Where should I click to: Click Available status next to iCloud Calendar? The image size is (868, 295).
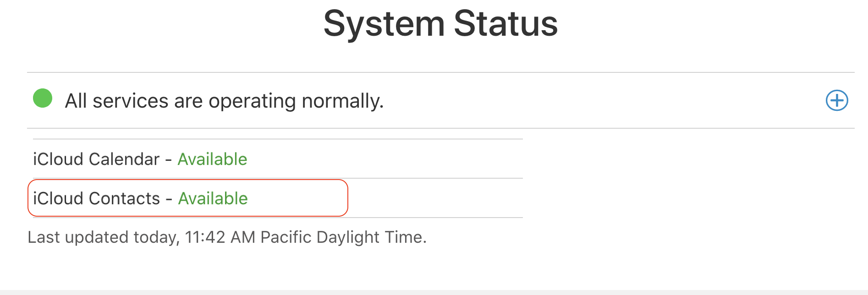[x=212, y=159]
